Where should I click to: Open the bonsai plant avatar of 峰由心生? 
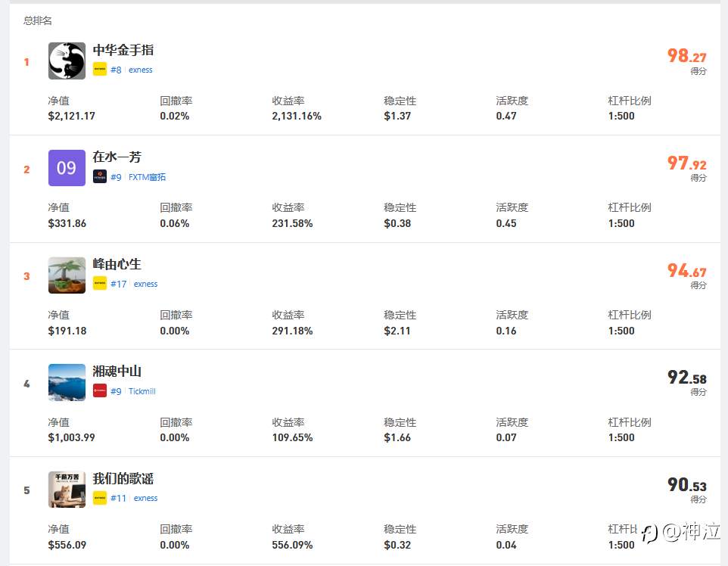(67, 275)
